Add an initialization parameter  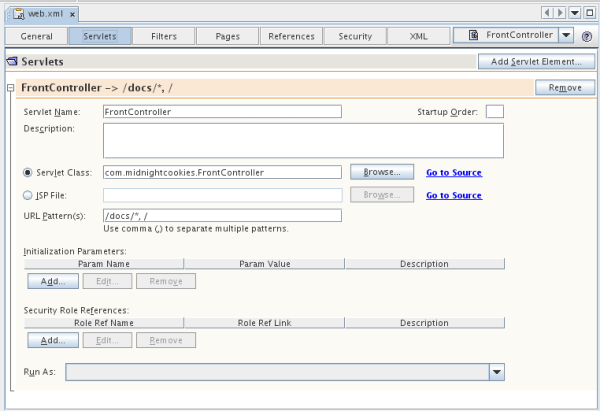[53, 281]
